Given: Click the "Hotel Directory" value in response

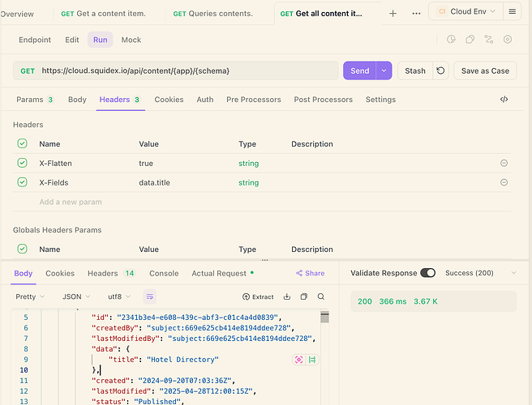Looking at the screenshot, I should pyautogui.click(x=182, y=360).
